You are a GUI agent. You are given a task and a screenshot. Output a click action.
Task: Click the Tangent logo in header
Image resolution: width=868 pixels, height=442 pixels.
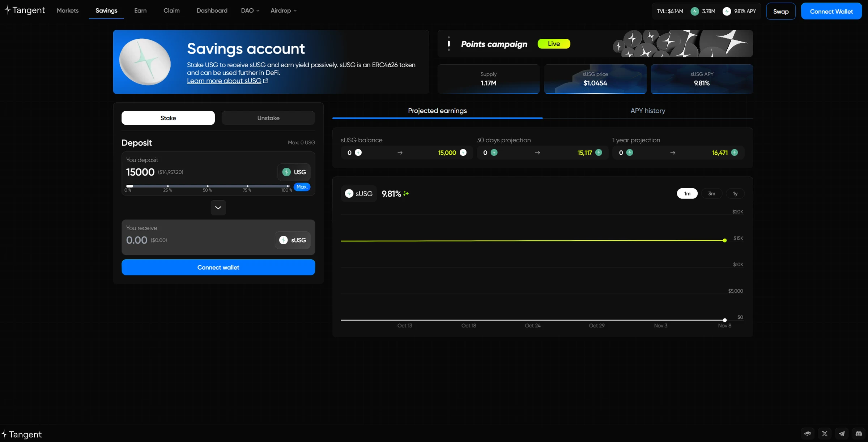click(x=25, y=10)
